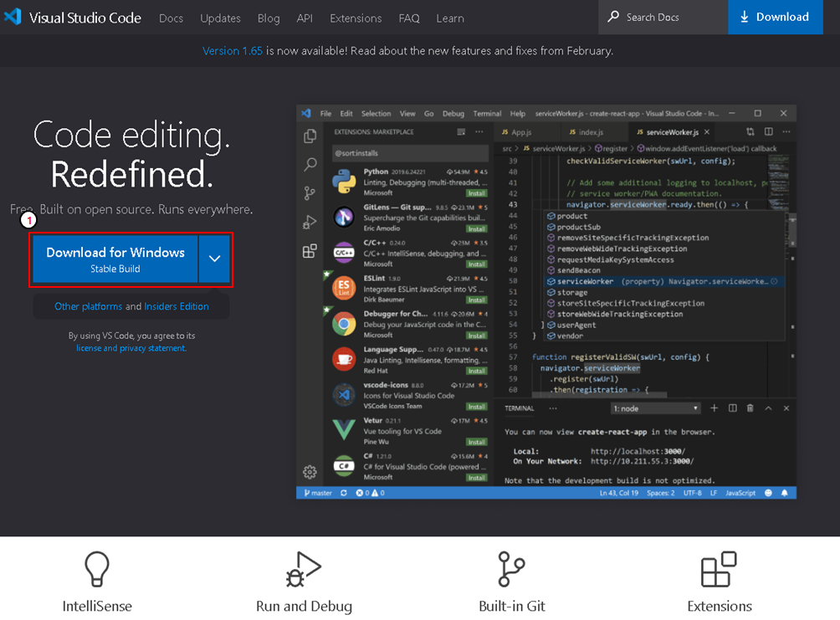Screen dimensions: 840x620
Task: Click the search magnifier icon in header
Action: coord(613,17)
